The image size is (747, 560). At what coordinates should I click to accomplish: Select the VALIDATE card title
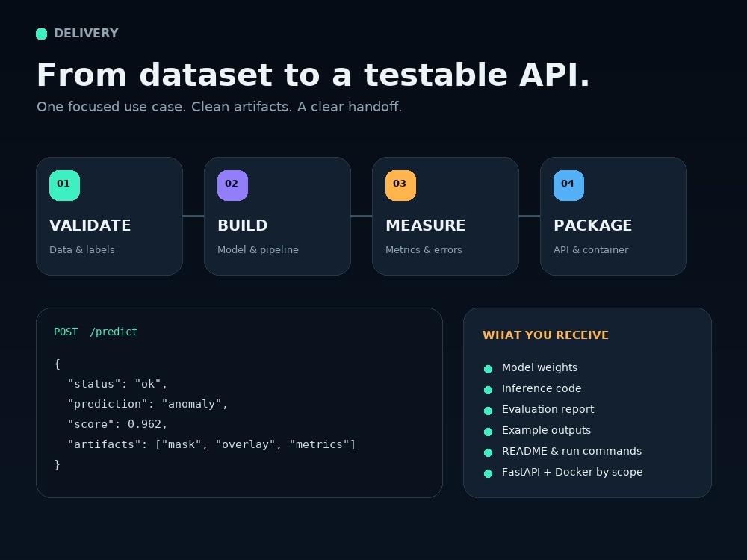90,225
